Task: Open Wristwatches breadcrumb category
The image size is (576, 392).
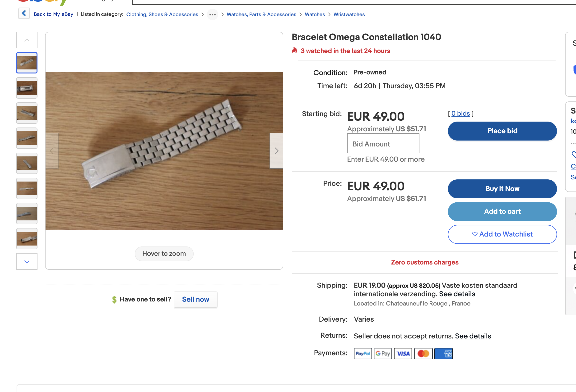Action: point(349,14)
